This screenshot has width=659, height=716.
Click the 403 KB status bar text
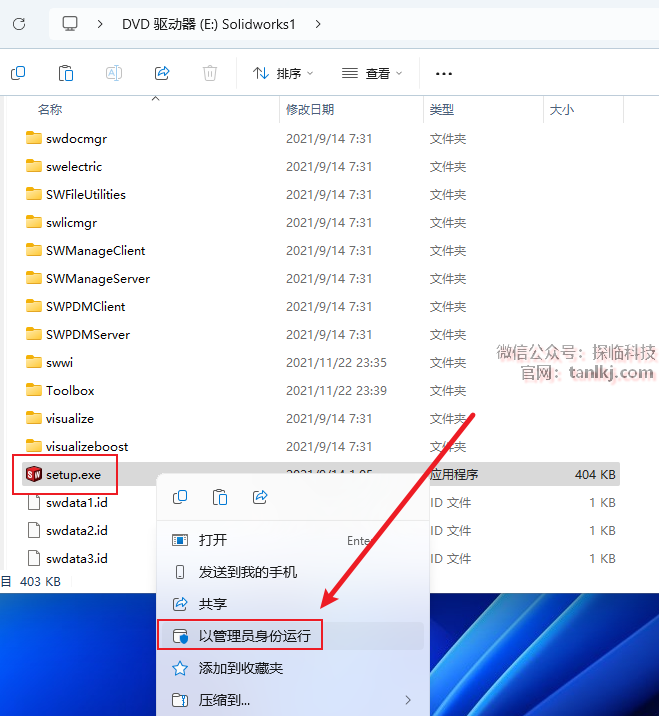tap(40, 581)
